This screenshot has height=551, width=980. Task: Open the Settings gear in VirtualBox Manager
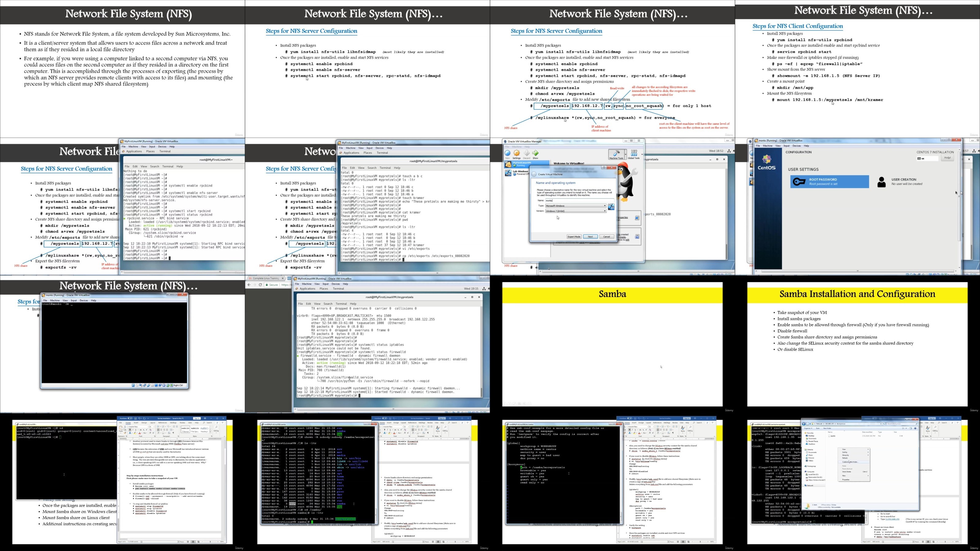pos(517,153)
